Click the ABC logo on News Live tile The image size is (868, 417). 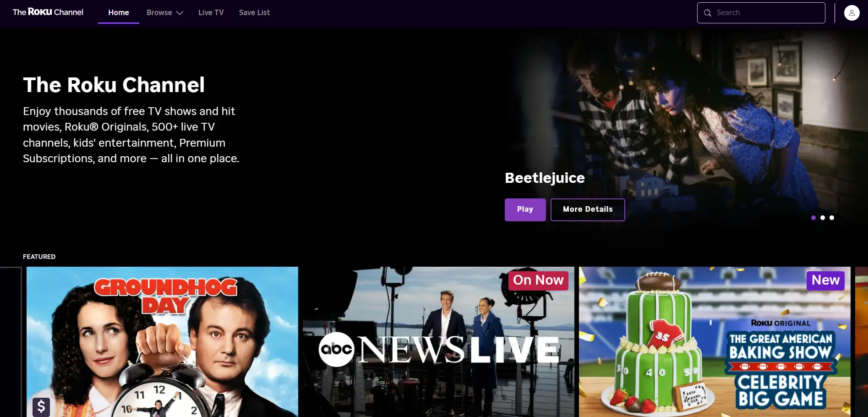tap(336, 350)
